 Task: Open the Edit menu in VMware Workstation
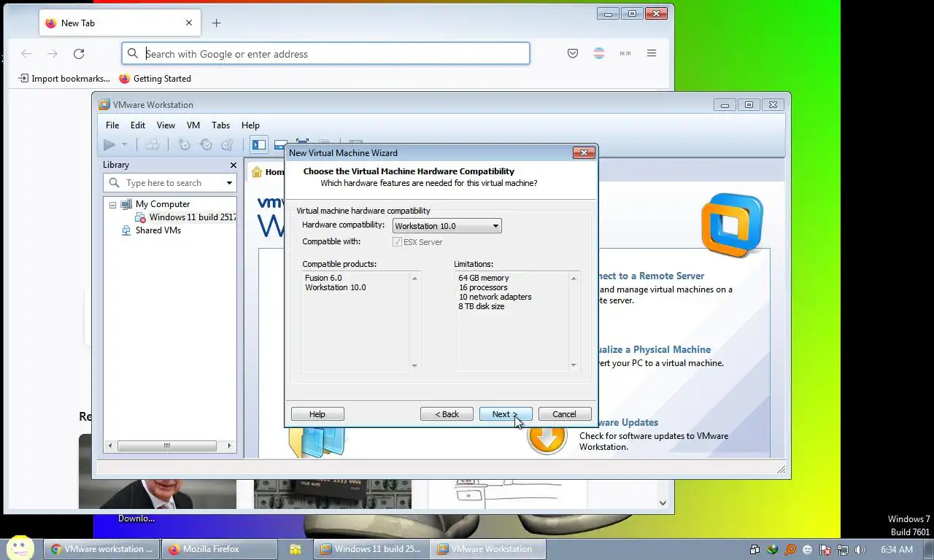click(138, 125)
